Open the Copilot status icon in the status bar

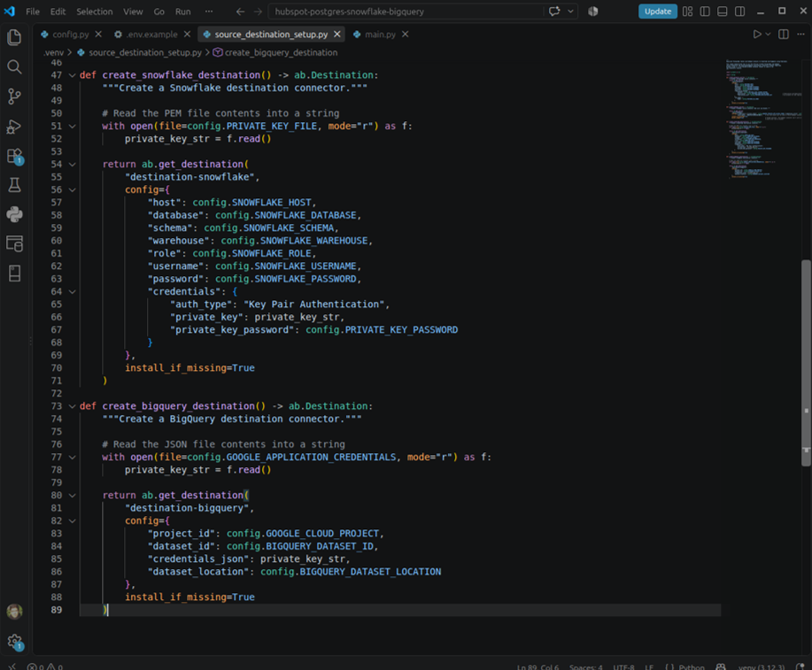coord(720,666)
